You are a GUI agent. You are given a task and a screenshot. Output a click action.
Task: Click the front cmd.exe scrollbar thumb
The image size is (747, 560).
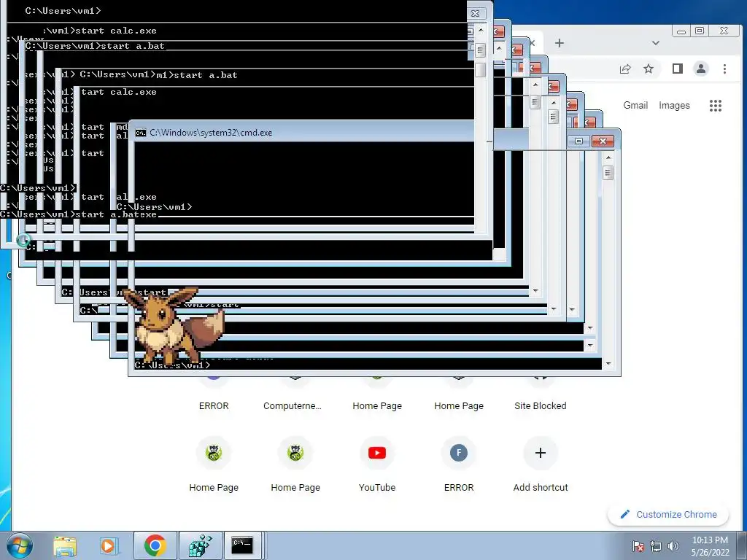point(608,172)
